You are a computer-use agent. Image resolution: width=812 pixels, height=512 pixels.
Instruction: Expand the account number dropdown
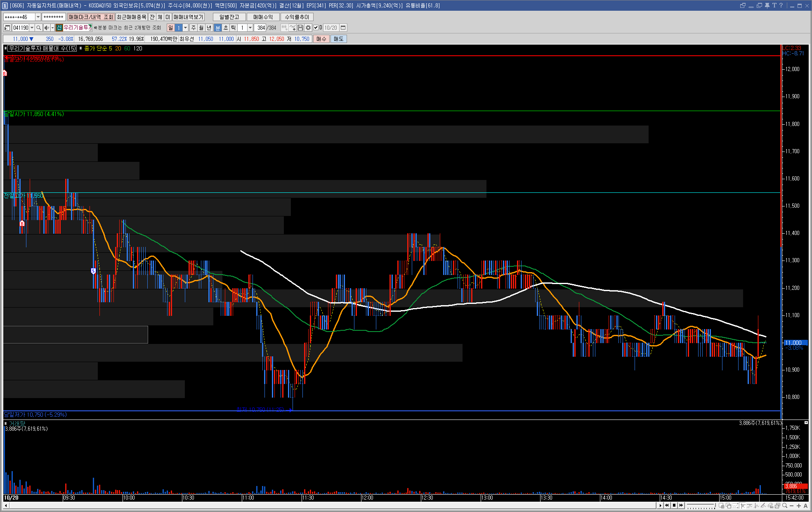click(x=38, y=17)
